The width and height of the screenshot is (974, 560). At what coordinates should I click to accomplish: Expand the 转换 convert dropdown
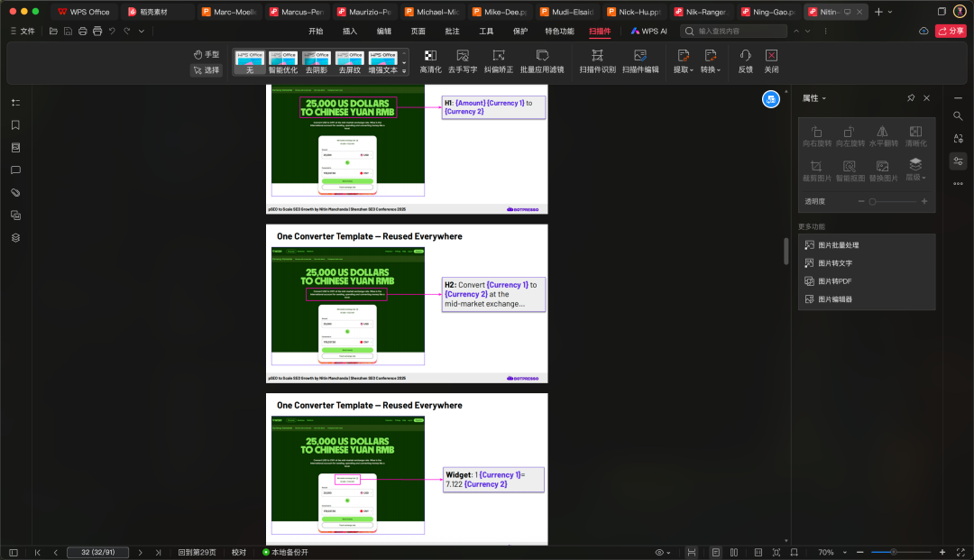tap(711, 62)
